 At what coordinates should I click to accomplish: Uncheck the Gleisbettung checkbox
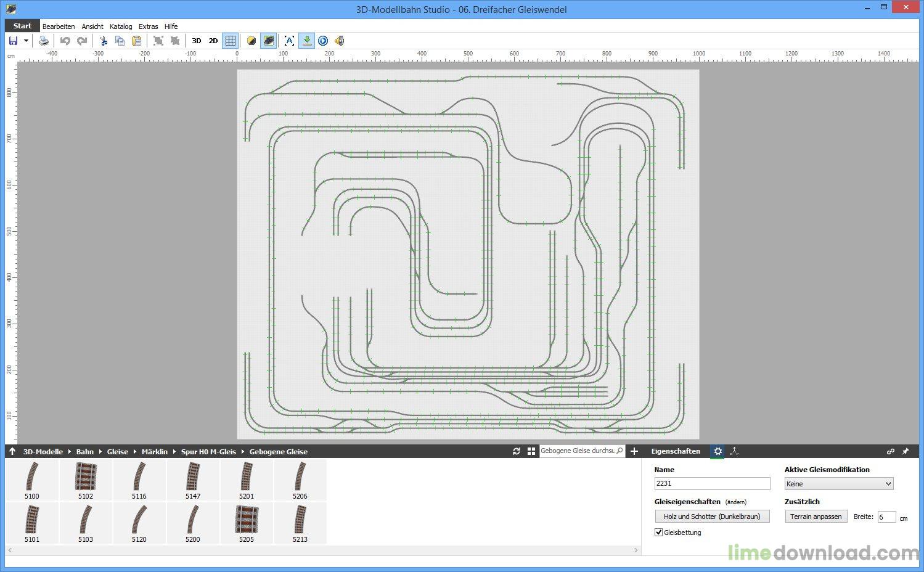coord(659,532)
